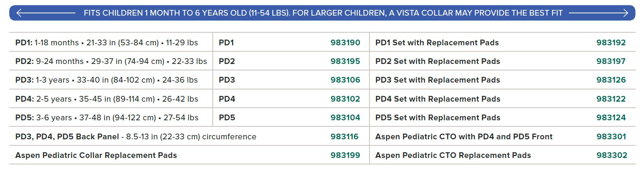Select part number 983102 for PD4
The width and height of the screenshot is (644, 169).
345,99
